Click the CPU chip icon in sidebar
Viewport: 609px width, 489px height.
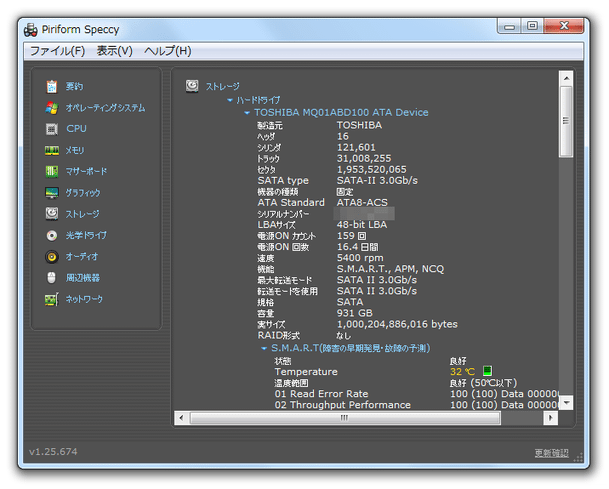(52, 129)
